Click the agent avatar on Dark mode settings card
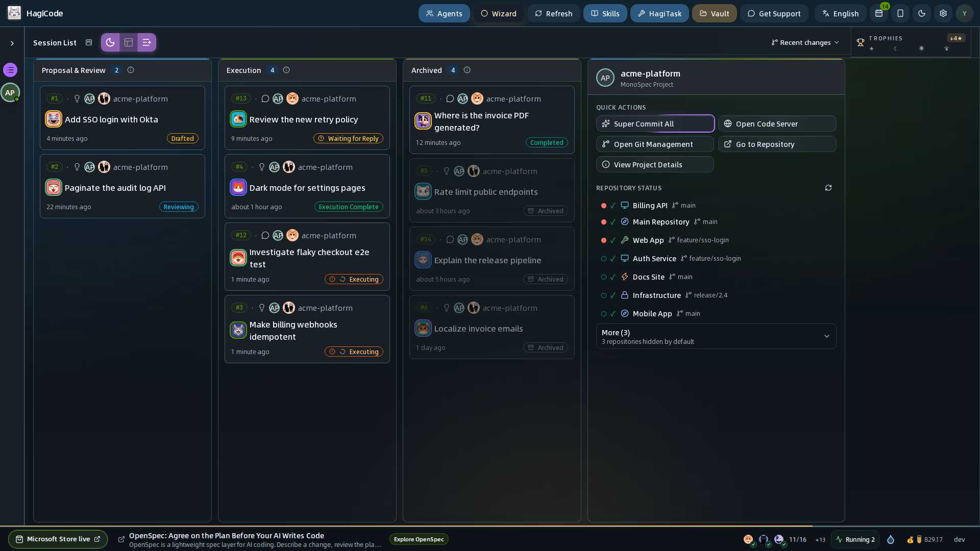This screenshot has width=980, height=551. point(238,188)
